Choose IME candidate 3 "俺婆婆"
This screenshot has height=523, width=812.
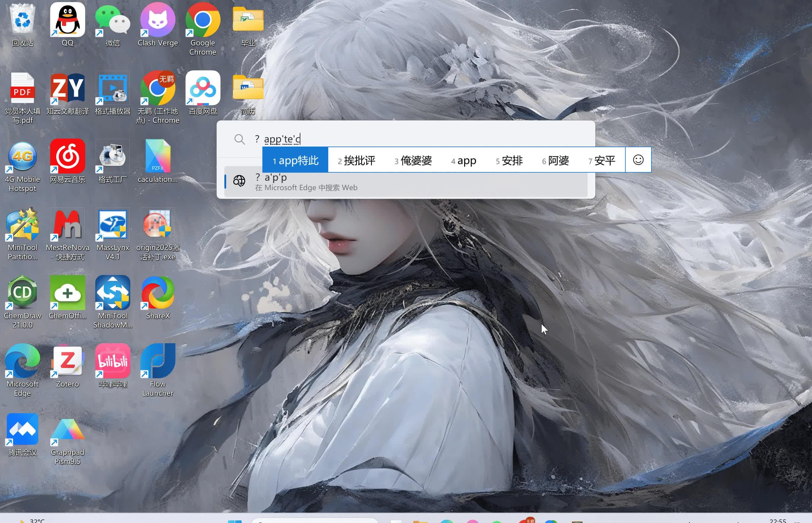[x=413, y=160]
